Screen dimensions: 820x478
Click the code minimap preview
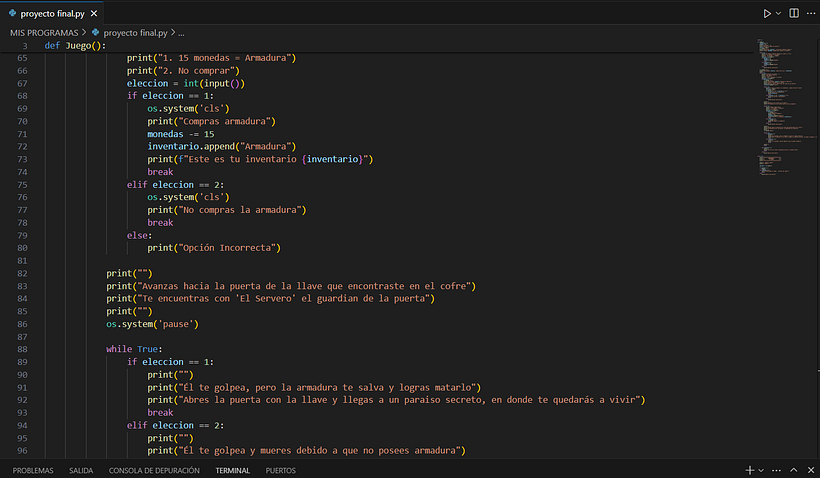point(780,110)
